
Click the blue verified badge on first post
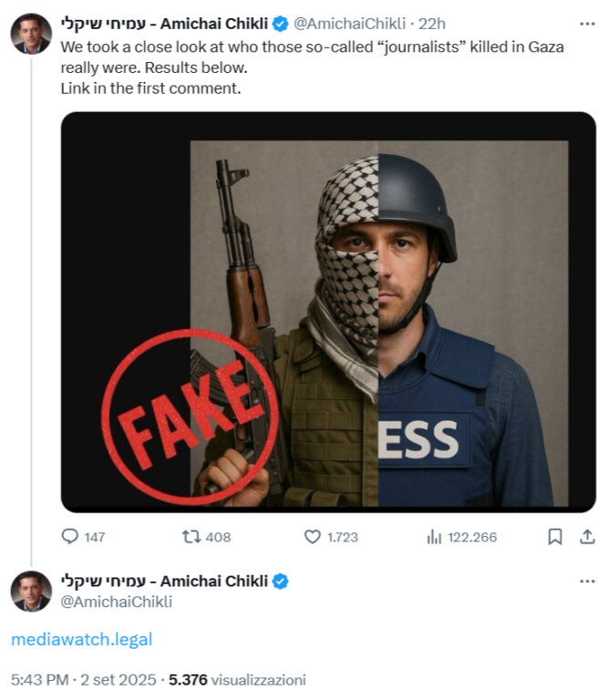pyautogui.click(x=281, y=24)
